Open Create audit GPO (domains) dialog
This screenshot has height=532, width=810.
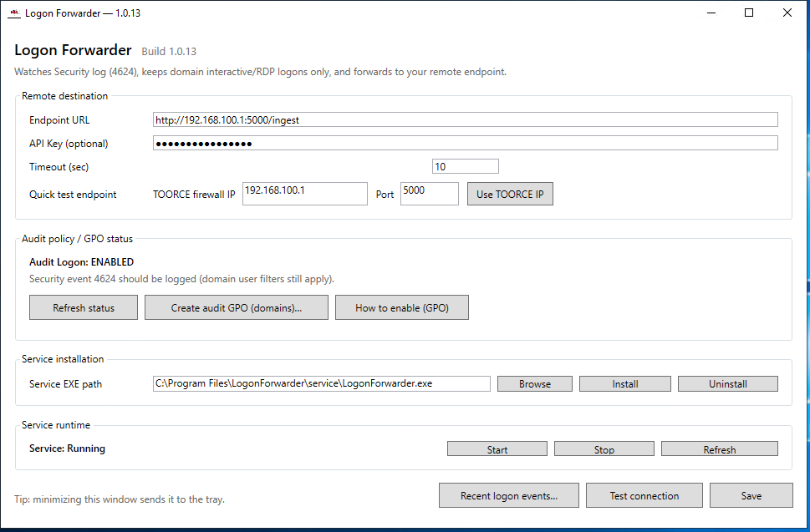click(236, 307)
